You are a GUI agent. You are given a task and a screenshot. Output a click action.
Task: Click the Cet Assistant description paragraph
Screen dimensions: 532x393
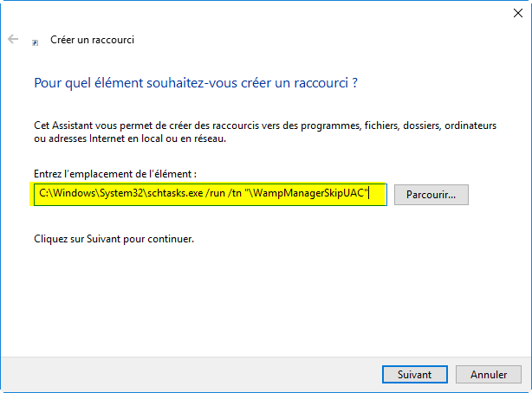point(265,132)
